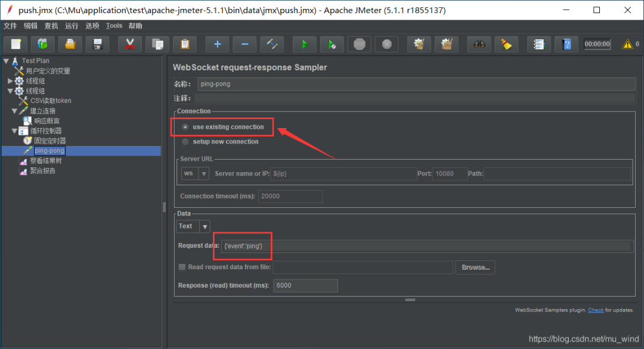Open the 帮助 menu
Screen dimensions: 644x349
(x=135, y=26)
